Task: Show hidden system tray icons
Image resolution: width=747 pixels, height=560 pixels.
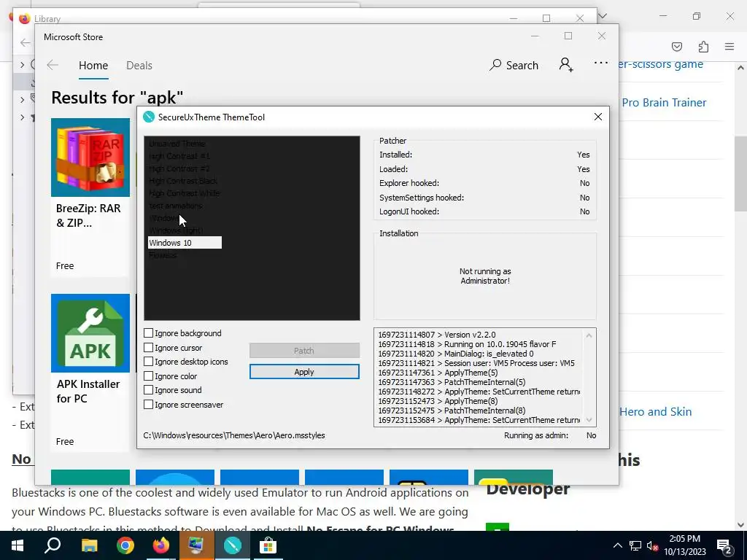Action: tap(617, 545)
